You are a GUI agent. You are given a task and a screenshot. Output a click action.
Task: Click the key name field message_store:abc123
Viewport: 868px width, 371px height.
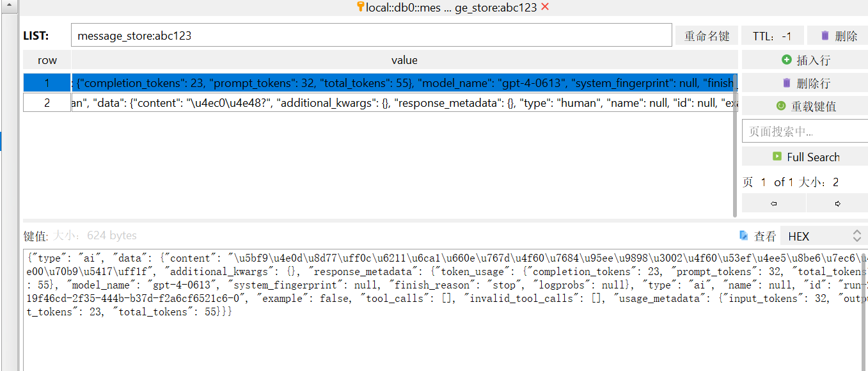[x=372, y=36]
